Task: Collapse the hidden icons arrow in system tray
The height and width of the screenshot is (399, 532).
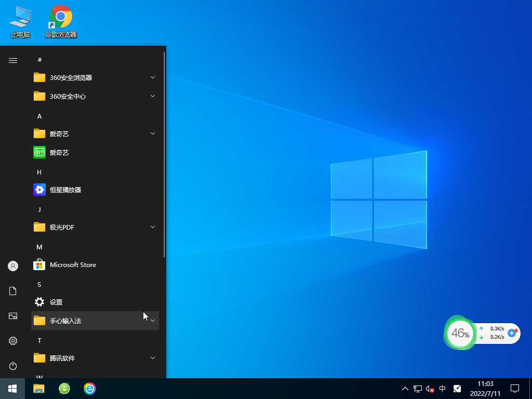Action: [404, 389]
